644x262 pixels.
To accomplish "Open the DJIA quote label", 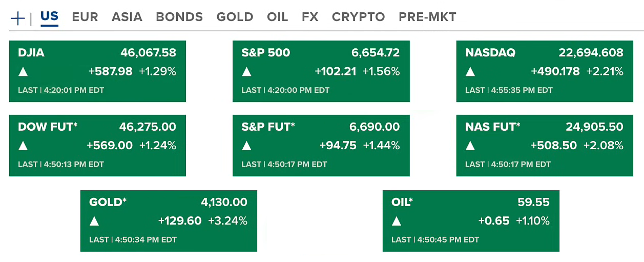I will coord(31,53).
